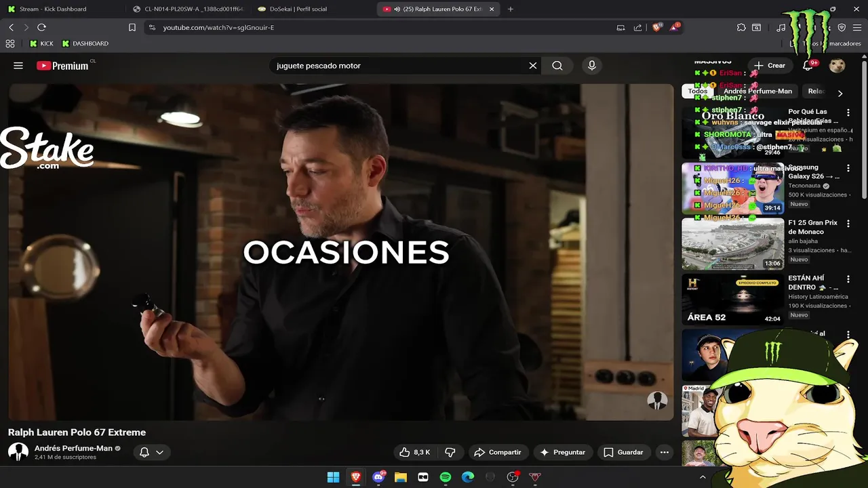Click the browser forward arrow

click(26, 27)
